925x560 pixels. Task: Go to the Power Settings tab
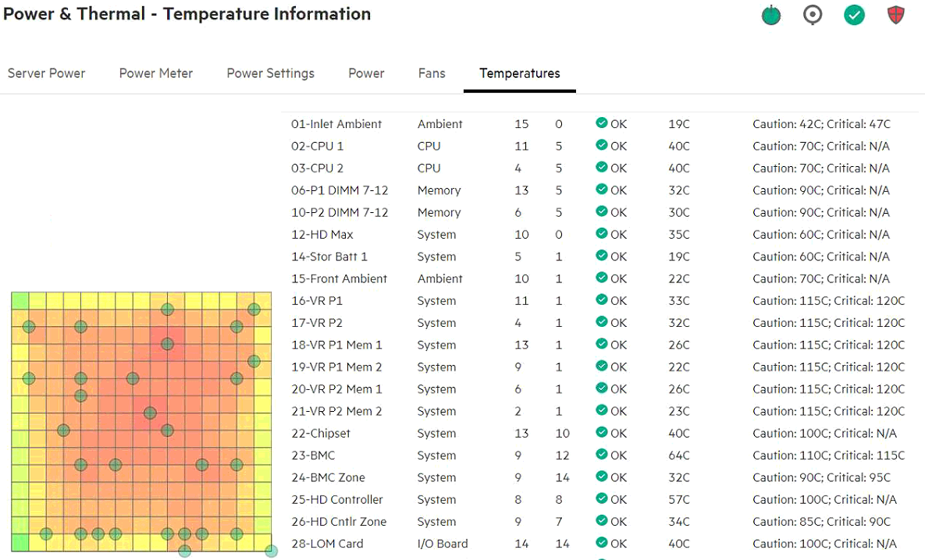pos(270,73)
